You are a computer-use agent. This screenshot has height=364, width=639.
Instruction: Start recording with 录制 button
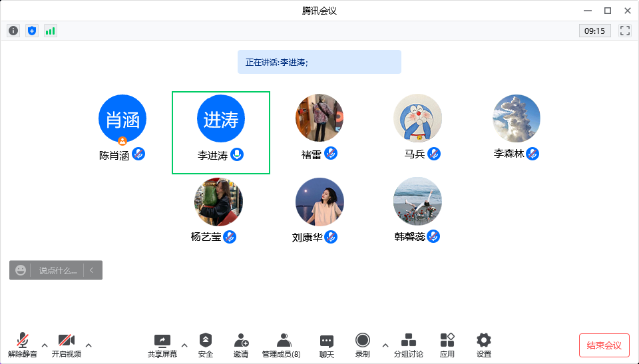tap(363, 345)
